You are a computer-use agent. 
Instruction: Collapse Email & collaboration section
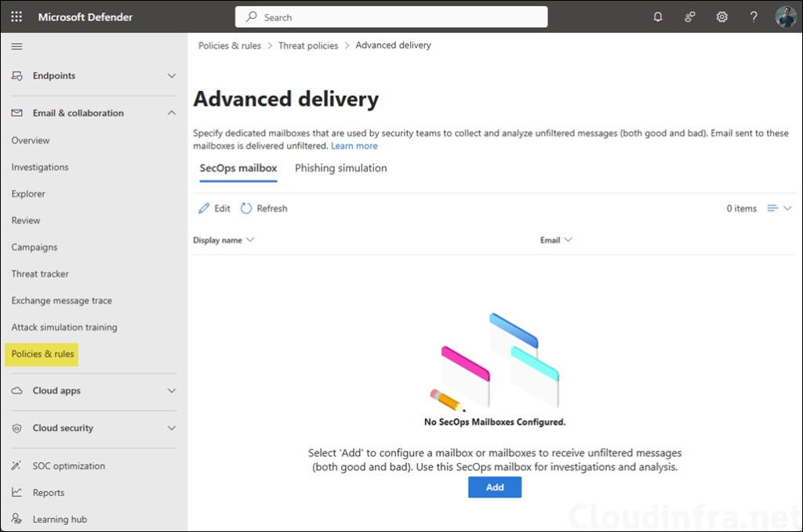(172, 113)
